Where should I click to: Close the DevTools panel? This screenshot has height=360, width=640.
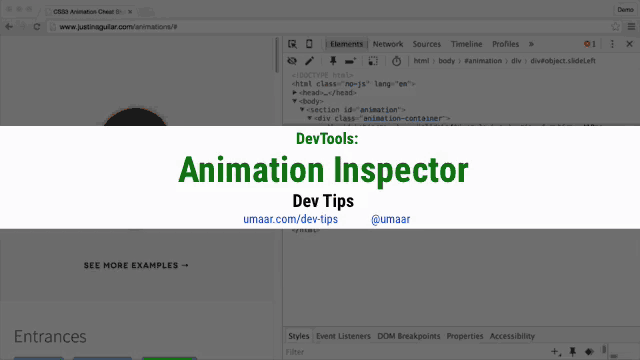629,44
